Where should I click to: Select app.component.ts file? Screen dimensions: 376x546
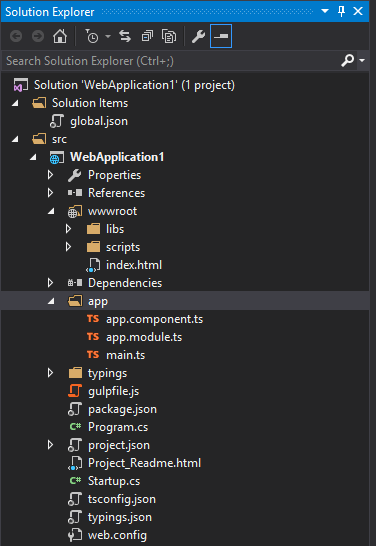[x=154, y=319]
